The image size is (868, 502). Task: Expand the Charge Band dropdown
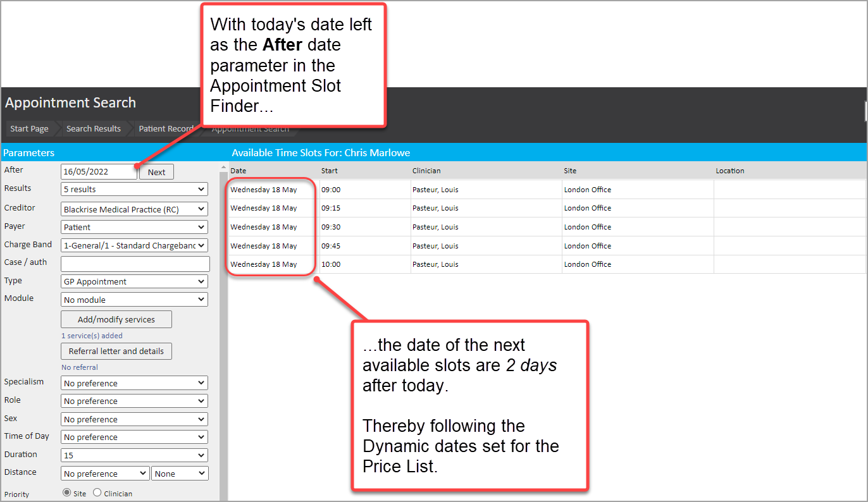(x=134, y=245)
